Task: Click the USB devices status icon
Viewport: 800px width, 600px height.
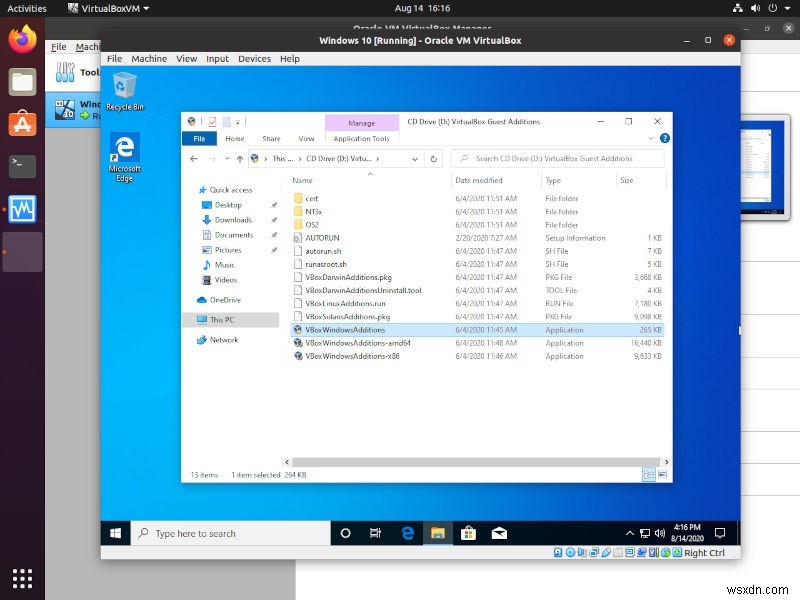Action: point(606,551)
